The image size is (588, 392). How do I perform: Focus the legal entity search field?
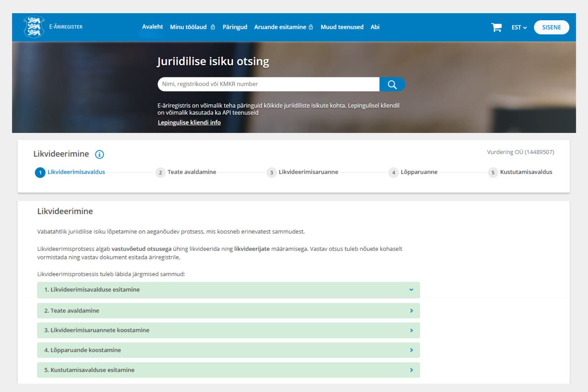tap(268, 84)
